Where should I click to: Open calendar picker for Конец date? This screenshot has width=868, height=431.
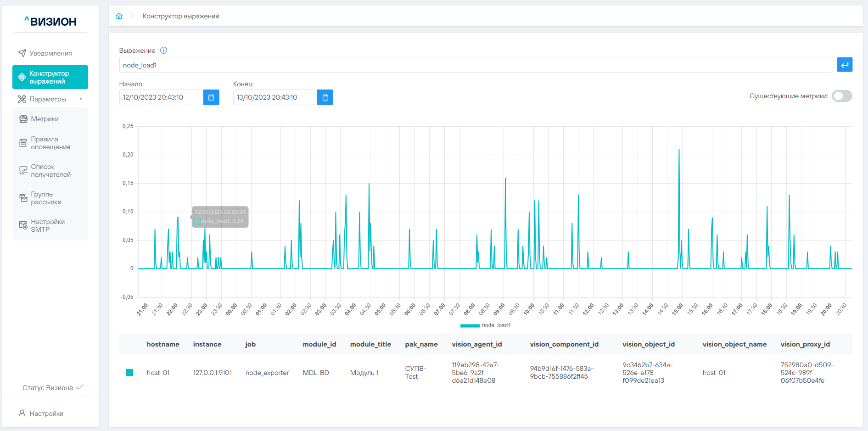[x=325, y=97]
